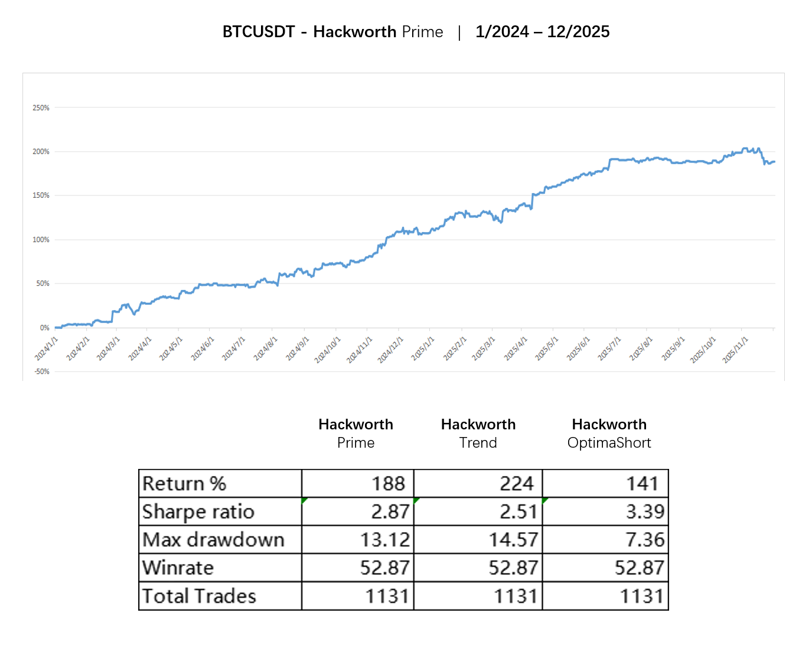
Task: Click the Max drawdown row label
Action: (x=213, y=540)
